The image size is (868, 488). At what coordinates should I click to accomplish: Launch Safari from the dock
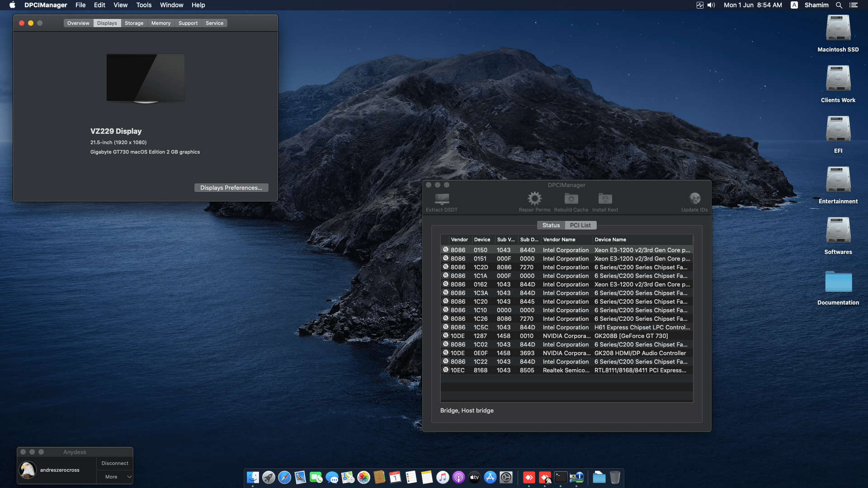284,477
